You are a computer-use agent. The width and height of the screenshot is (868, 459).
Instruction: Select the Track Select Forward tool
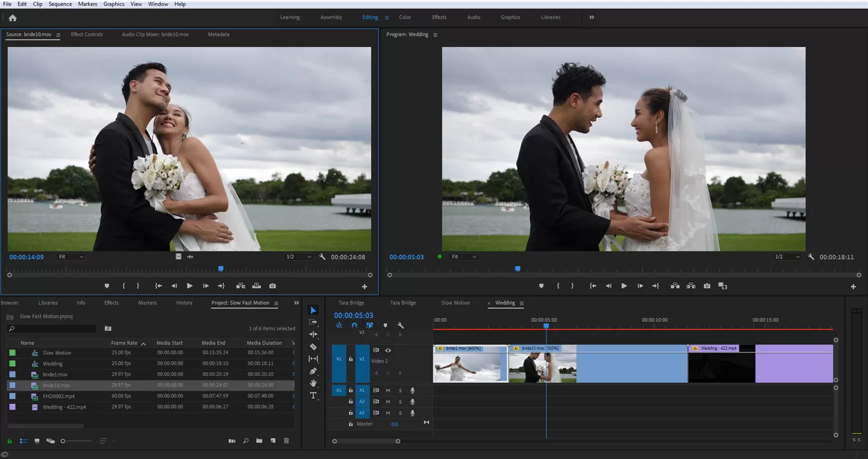pos(313,323)
